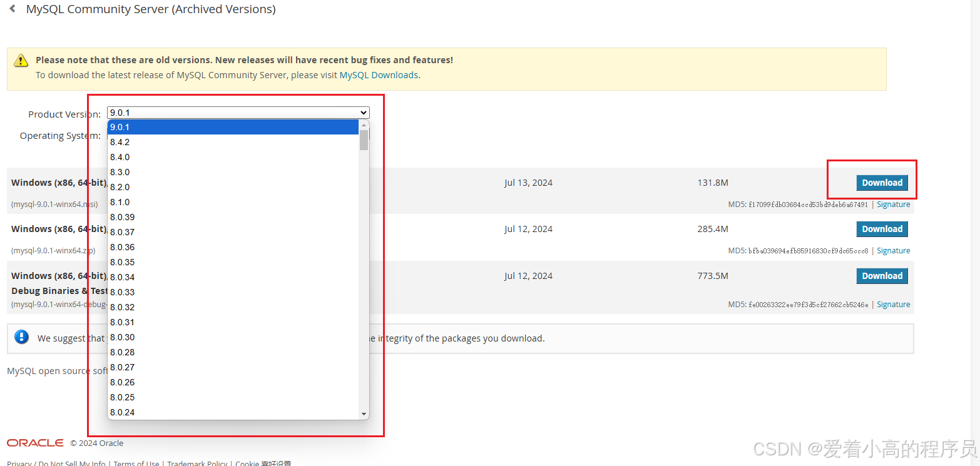Click the Operating System label

pyautogui.click(x=60, y=136)
